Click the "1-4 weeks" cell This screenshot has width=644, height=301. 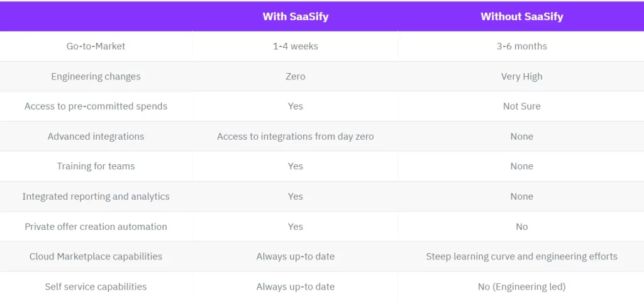point(296,46)
